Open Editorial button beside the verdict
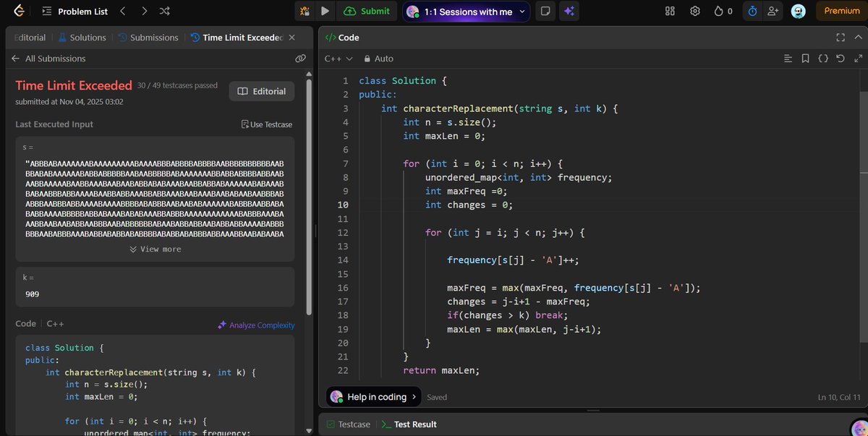Screen dimensions: 868x436 point(262,92)
